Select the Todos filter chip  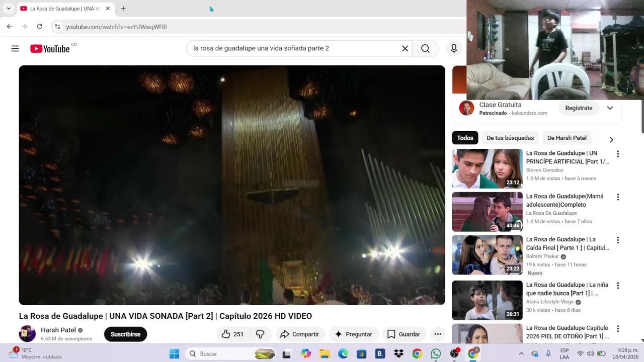(465, 138)
